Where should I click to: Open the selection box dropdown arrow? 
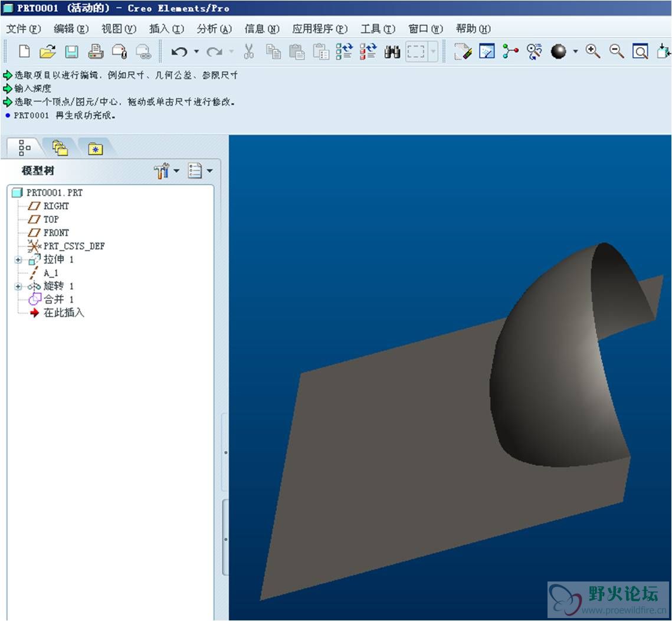point(433,52)
